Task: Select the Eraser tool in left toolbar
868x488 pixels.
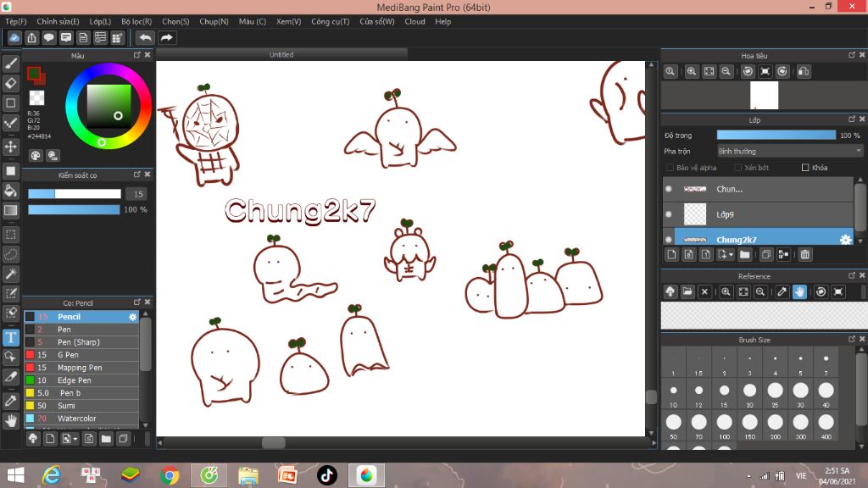Action: (x=10, y=83)
